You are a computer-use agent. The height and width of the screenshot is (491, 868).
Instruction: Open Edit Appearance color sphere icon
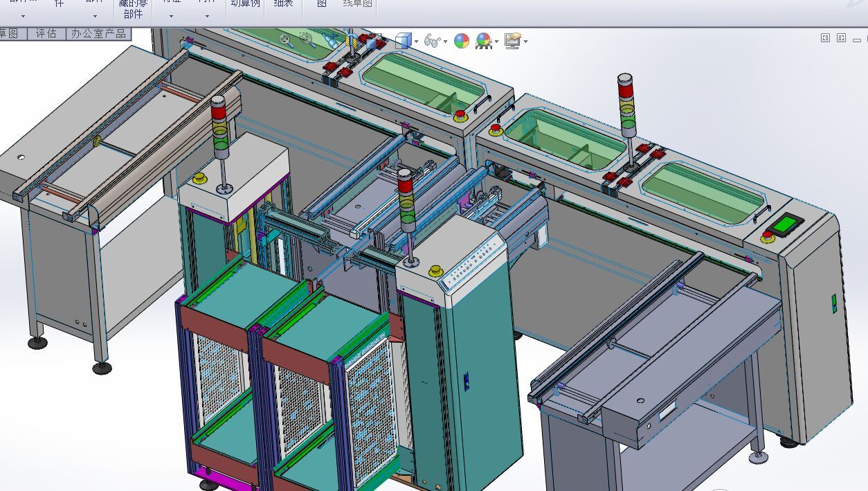[462, 41]
